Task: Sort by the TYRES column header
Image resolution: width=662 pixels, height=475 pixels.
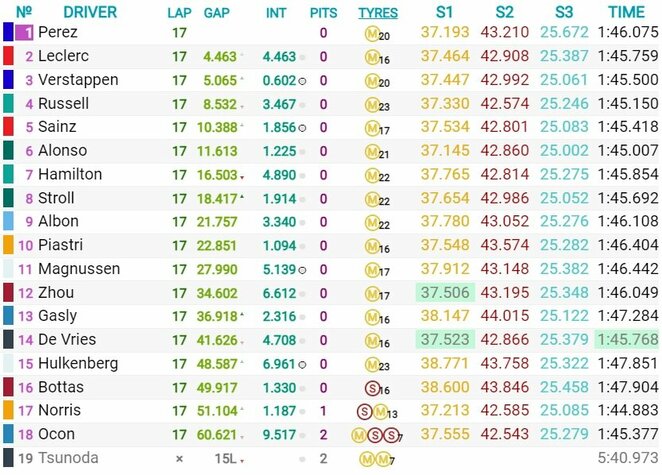Action: (377, 13)
